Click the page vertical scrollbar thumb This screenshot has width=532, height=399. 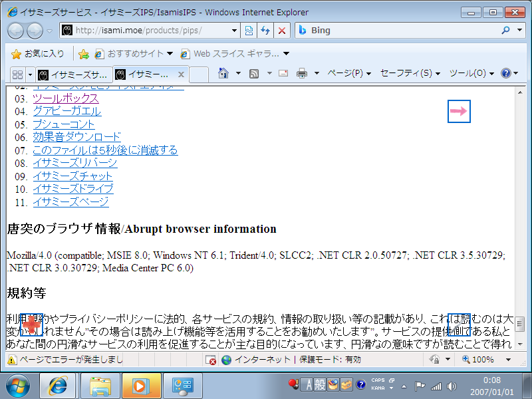pos(520,324)
